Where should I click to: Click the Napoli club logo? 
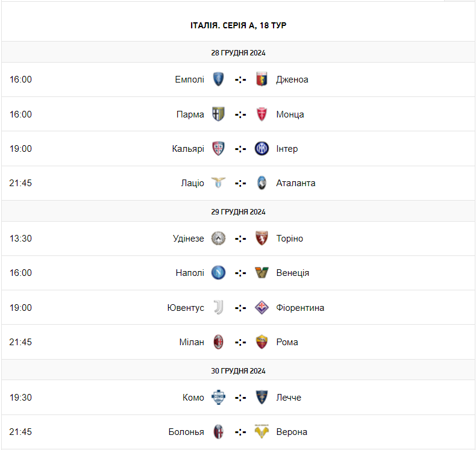click(219, 273)
